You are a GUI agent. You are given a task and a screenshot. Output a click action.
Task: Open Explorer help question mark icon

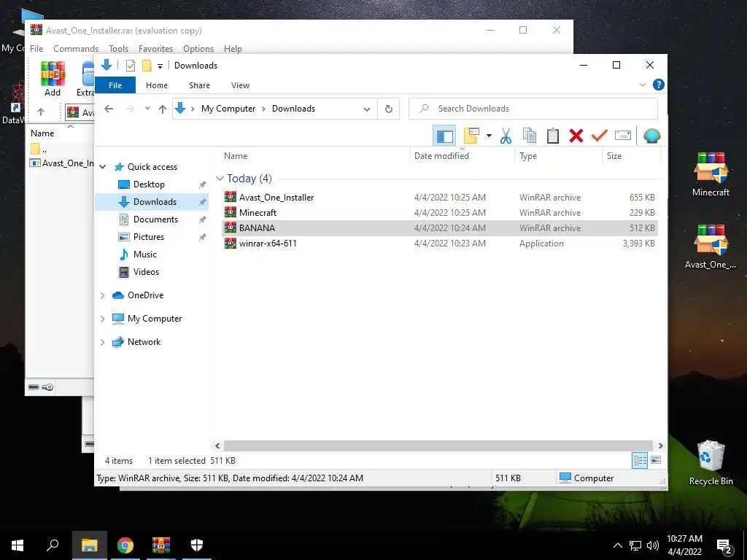tap(659, 85)
